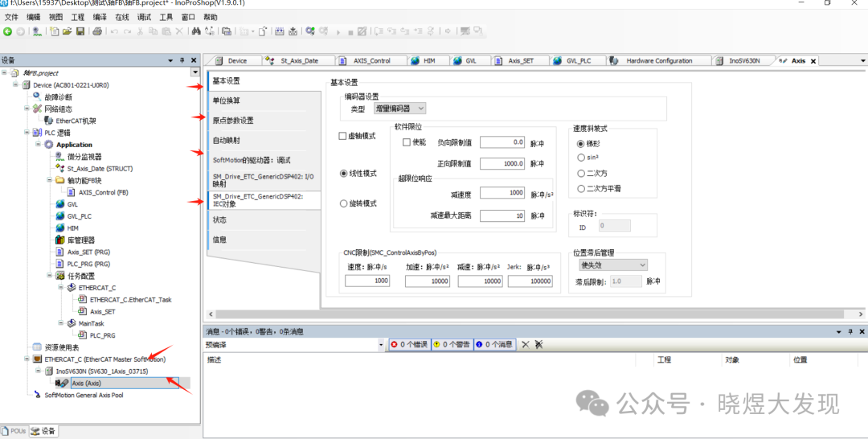Click the binoculars Find icon
868x439 pixels.
[x=195, y=31]
